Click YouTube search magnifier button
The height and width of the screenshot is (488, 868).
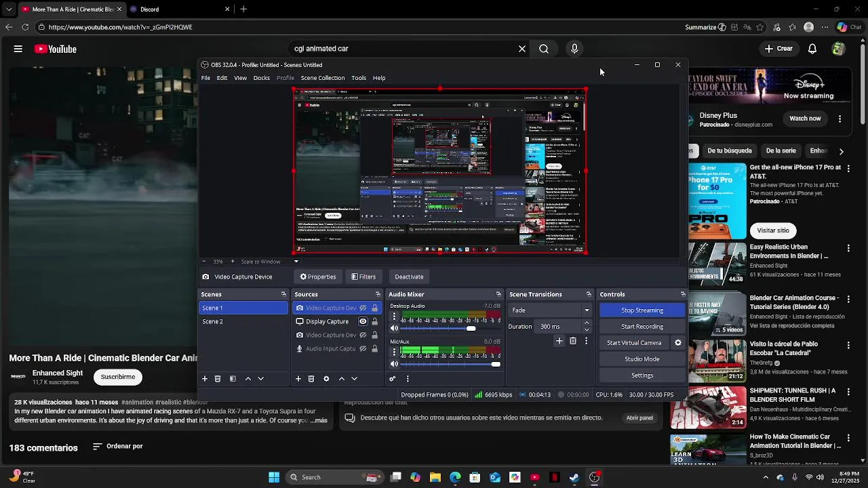click(x=544, y=49)
